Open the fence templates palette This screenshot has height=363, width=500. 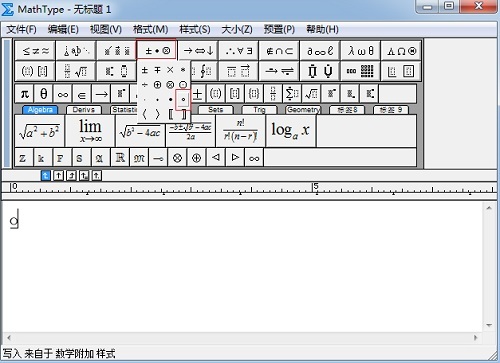pyautogui.click(x=35, y=71)
